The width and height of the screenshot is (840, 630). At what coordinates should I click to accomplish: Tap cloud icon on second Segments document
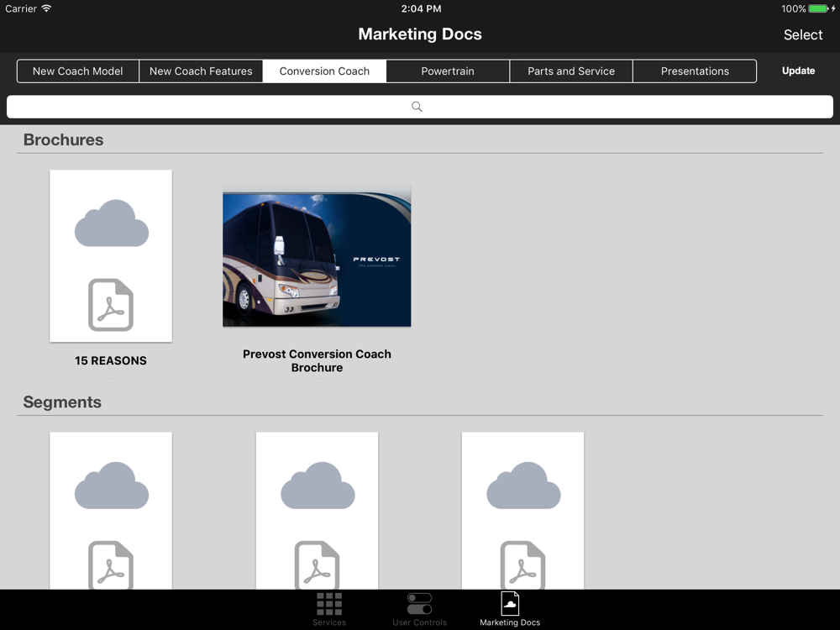[x=318, y=486]
